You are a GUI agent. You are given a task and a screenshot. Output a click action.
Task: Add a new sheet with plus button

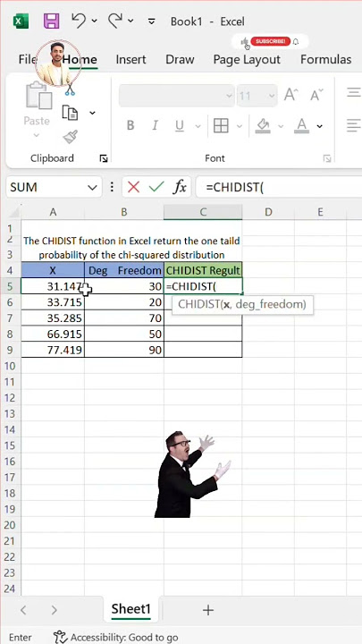tap(208, 610)
